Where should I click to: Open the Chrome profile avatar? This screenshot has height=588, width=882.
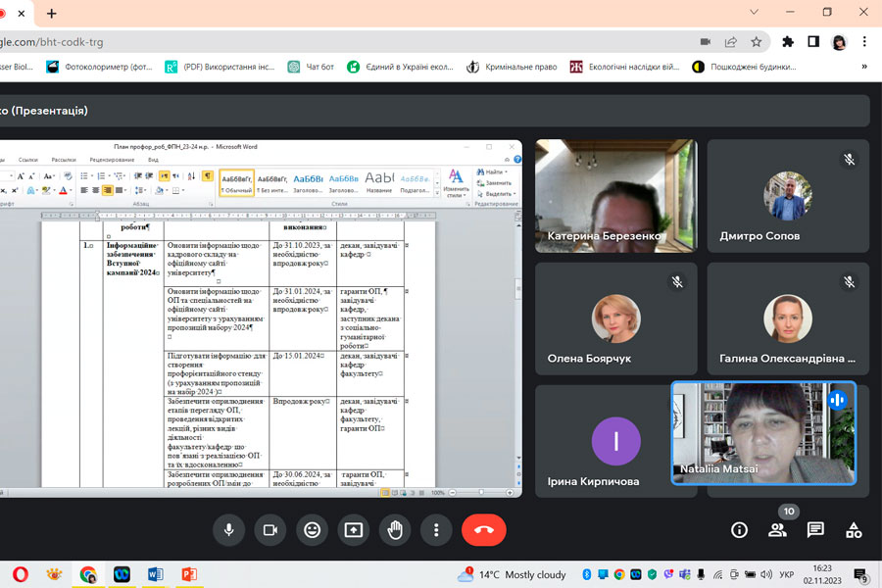click(839, 42)
